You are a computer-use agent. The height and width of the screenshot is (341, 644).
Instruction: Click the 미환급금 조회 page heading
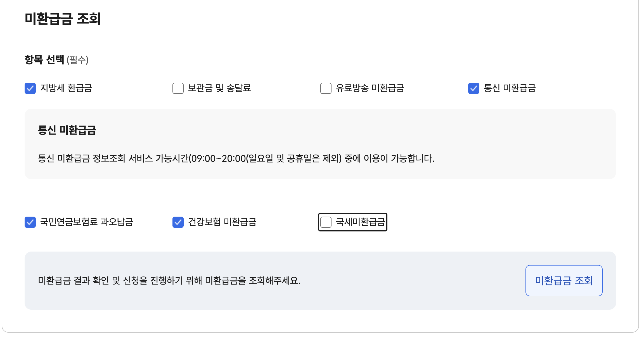click(x=63, y=19)
